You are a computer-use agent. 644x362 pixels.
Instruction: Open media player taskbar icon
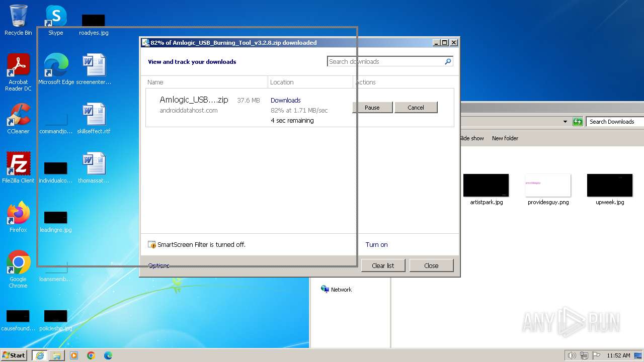(x=74, y=355)
